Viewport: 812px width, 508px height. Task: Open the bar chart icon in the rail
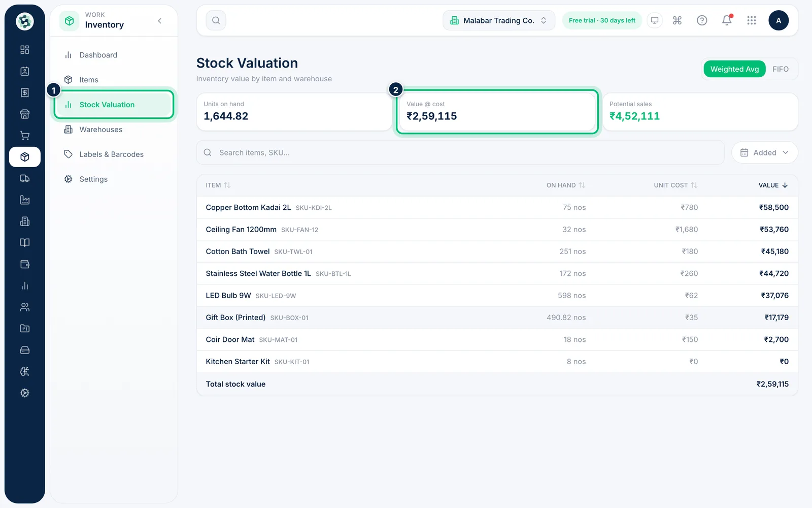[24, 285]
